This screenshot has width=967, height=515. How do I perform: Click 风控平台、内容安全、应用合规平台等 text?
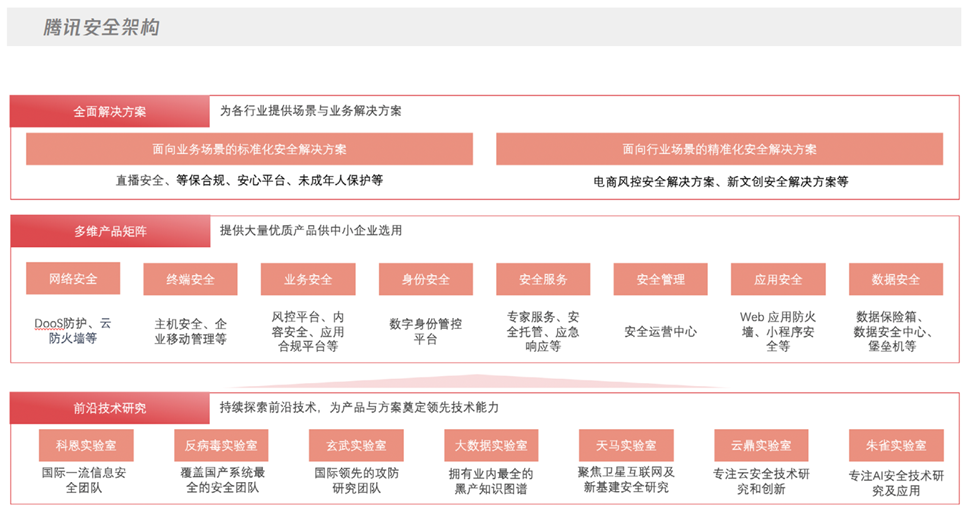(308, 331)
